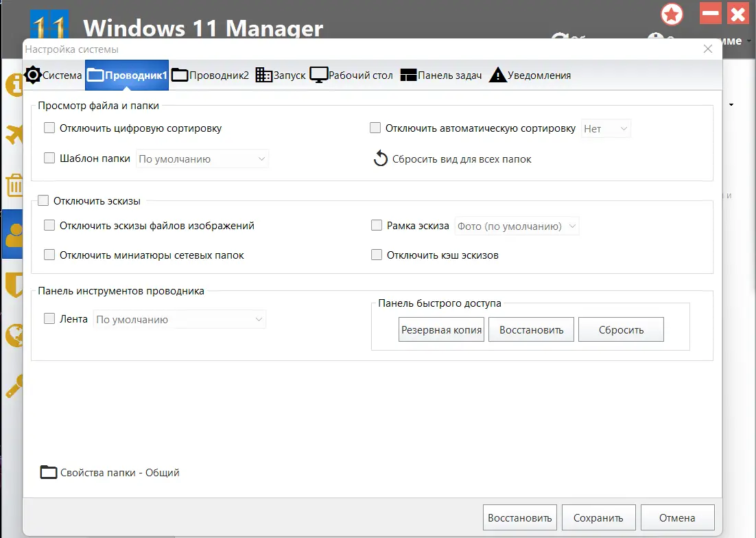Select the user customization sidebar icon
756x538 pixels.
tap(14, 235)
